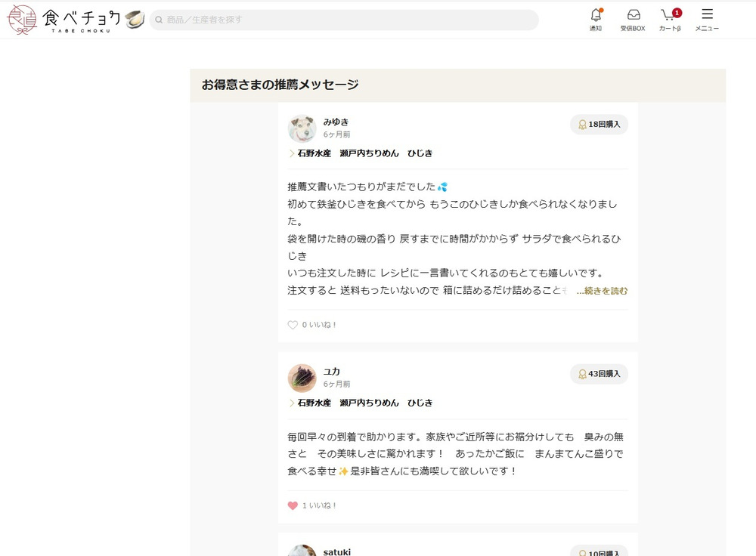The width and height of the screenshot is (756, 556).
Task: Click the oyster icon beside the logo
Action: point(135,20)
